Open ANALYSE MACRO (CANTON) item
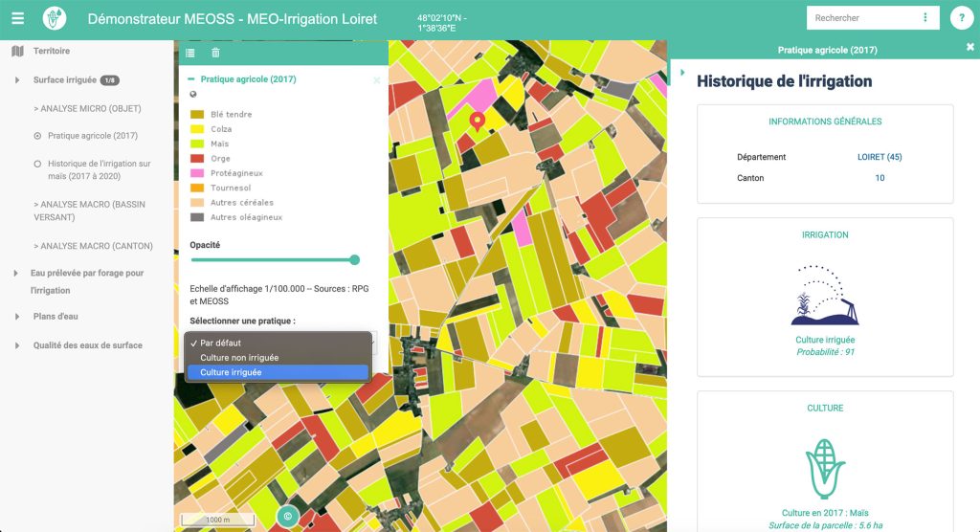The image size is (980, 532). point(93,246)
